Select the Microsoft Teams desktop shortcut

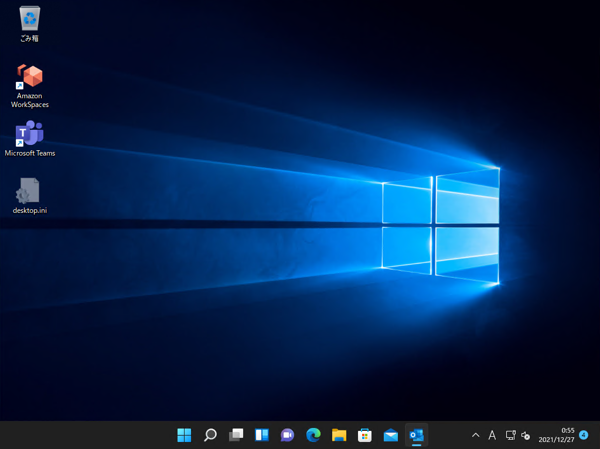click(29, 133)
